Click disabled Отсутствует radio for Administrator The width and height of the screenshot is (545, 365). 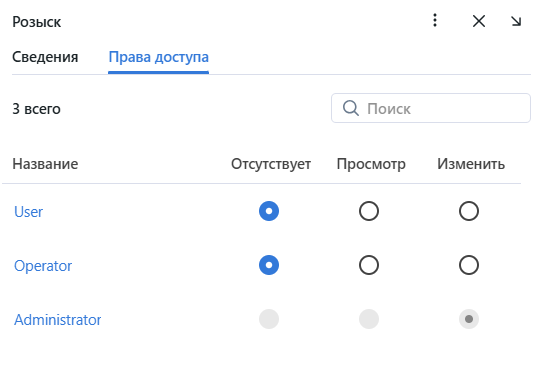coord(269,319)
